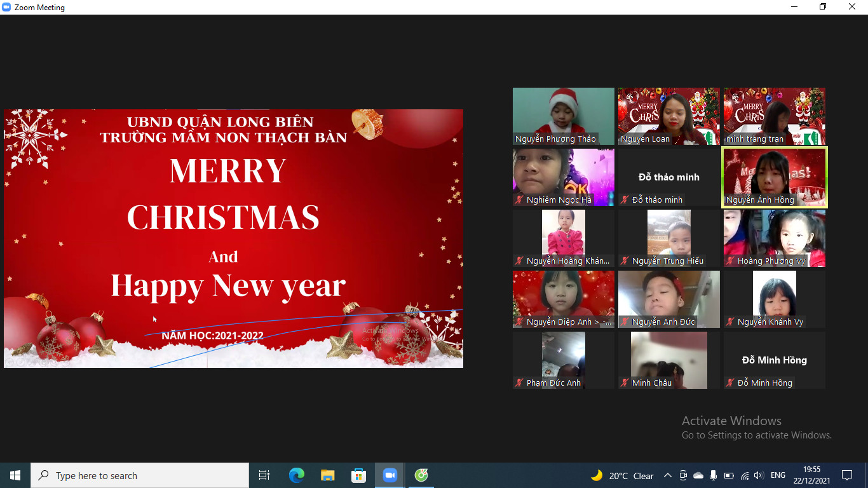Expand the hidden tray icons chevron
This screenshot has width=868, height=488.
coord(667,475)
